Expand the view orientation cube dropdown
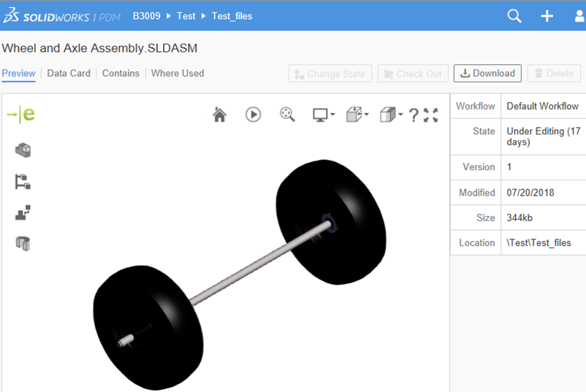The height and width of the screenshot is (392, 586). pyautogui.click(x=357, y=115)
